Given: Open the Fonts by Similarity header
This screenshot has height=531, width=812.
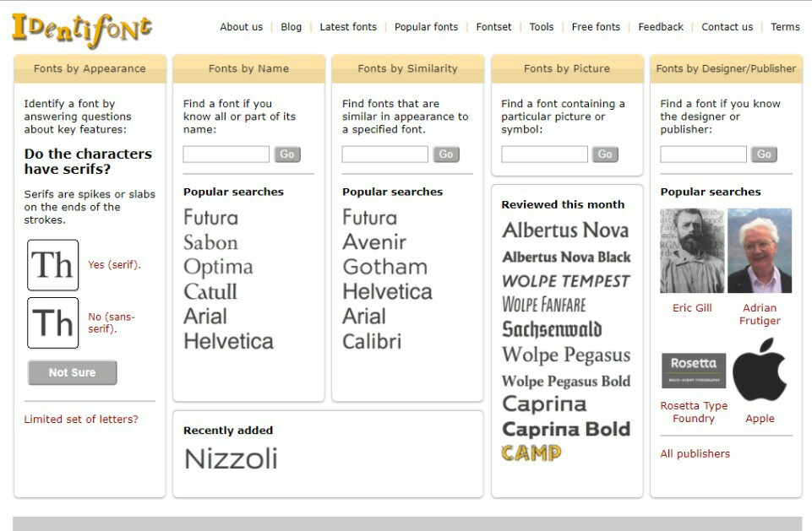Looking at the screenshot, I should (407, 68).
